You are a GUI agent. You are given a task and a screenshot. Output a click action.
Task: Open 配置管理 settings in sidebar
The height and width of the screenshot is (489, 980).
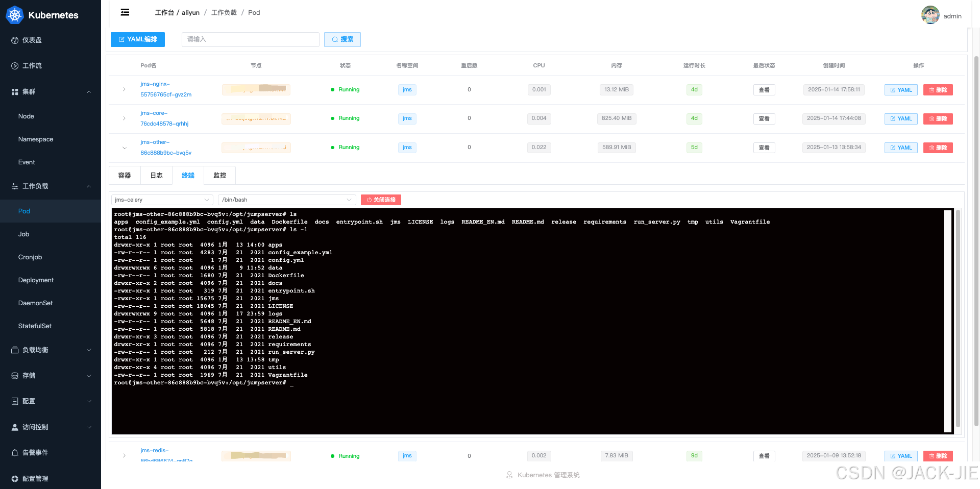point(51,478)
